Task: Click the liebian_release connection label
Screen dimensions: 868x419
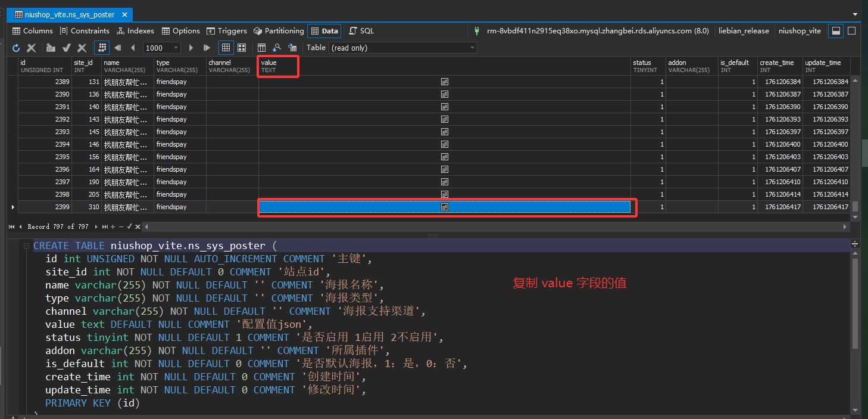Action: pos(744,31)
